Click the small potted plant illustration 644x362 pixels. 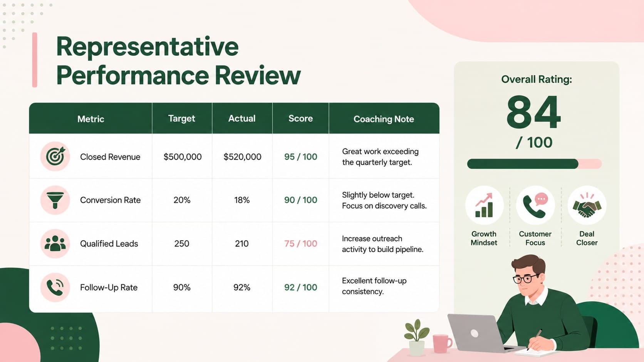pyautogui.click(x=416, y=338)
